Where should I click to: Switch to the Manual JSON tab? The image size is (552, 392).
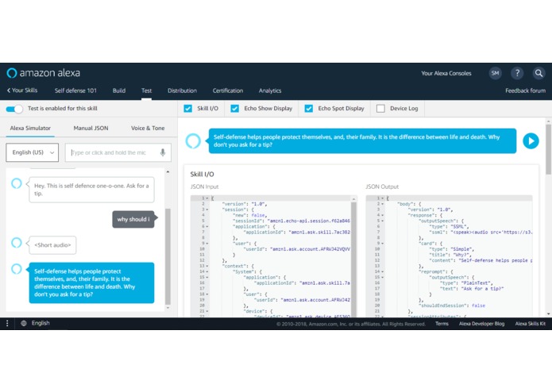tap(91, 128)
